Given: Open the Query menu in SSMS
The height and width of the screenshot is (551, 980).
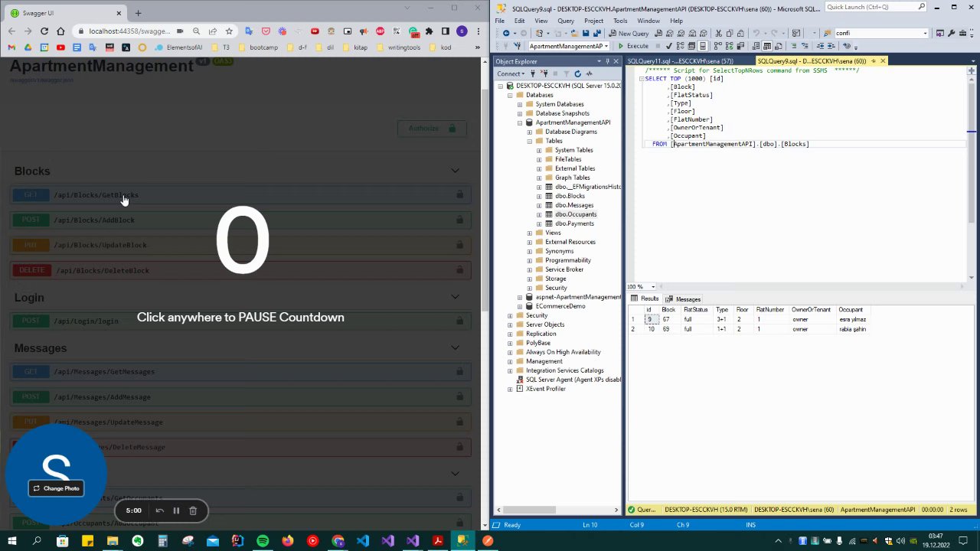Looking at the screenshot, I should click(x=566, y=21).
